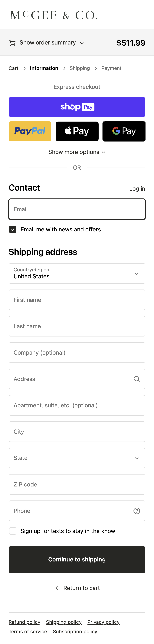Go to Cart breadcrumb
The width and height of the screenshot is (154, 644).
13,68
